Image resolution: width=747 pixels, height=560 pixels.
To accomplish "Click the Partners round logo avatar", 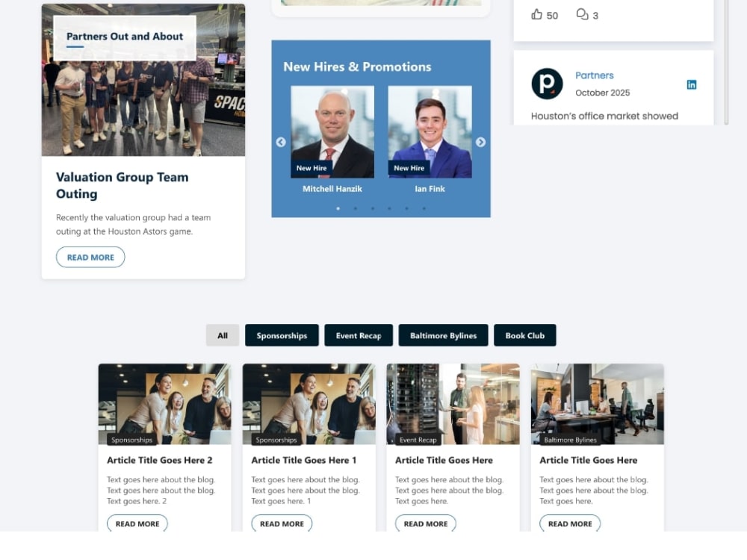I will [547, 84].
